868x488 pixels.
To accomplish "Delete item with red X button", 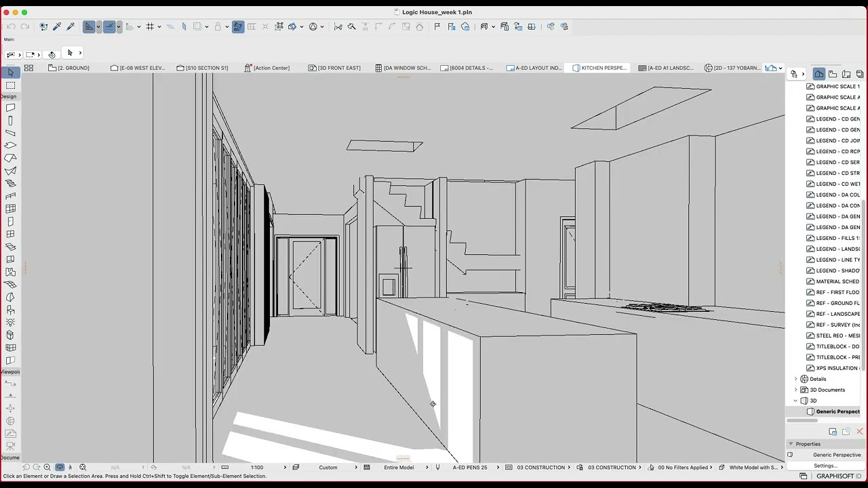I will 859,432.
